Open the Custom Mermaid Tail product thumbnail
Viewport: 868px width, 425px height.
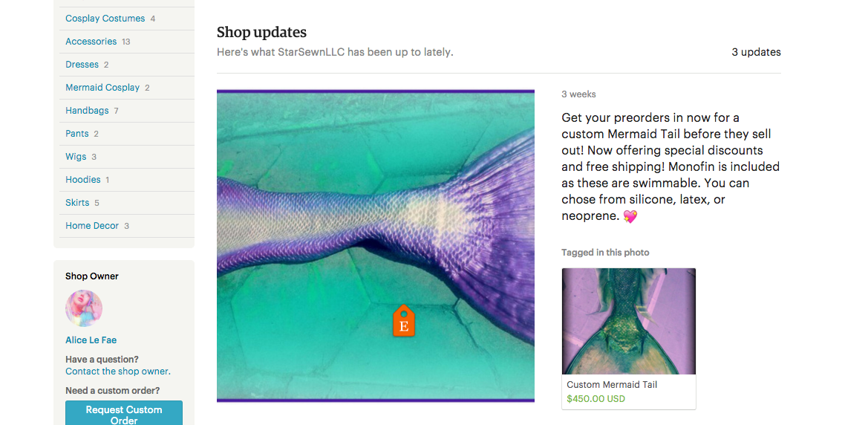pyautogui.click(x=629, y=322)
